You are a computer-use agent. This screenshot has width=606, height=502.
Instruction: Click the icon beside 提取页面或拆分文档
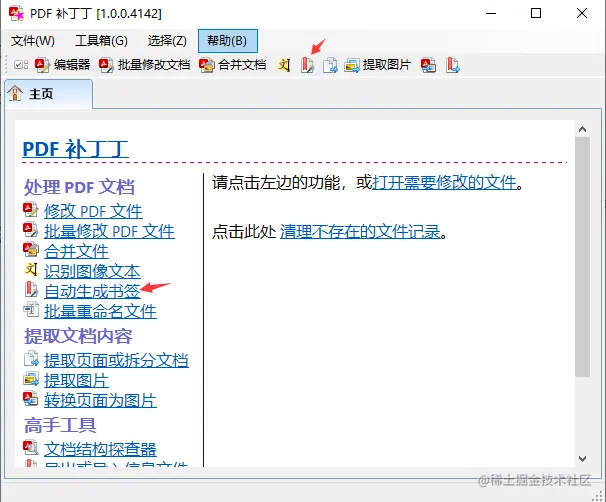click(31, 359)
